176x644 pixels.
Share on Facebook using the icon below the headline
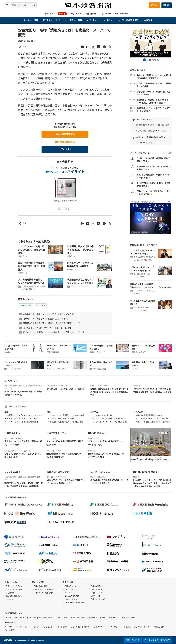click(104, 47)
